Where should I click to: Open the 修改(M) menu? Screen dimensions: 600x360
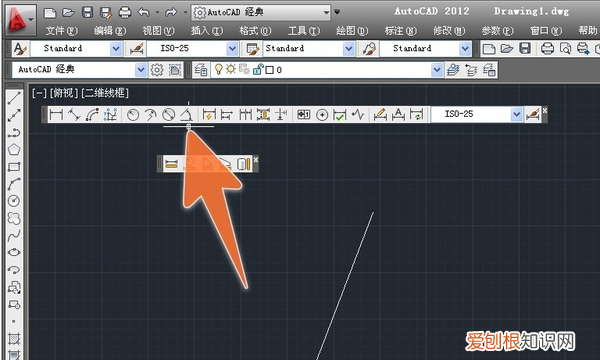449,31
